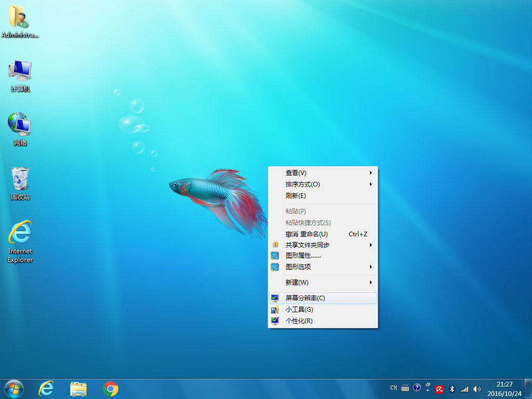Screen dimensions: 532x399
Task: Click the Show Desktop button on the taskbar edge
Action: 528,389
